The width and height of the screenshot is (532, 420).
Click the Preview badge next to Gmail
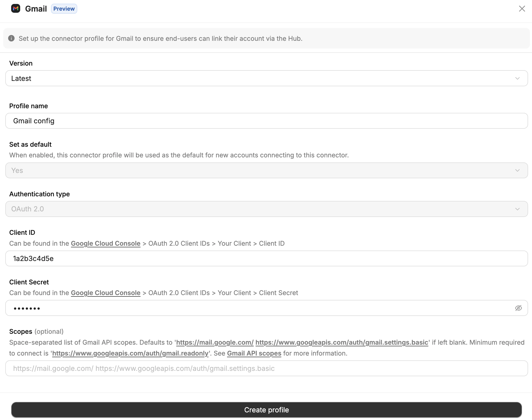64,9
